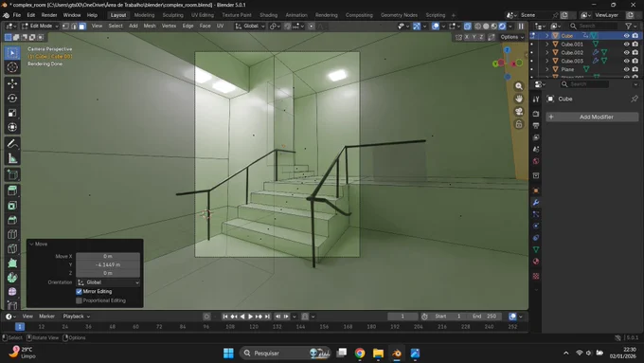Activate the 3D Cursor tool
This screenshot has width=644, height=363.
12,67
